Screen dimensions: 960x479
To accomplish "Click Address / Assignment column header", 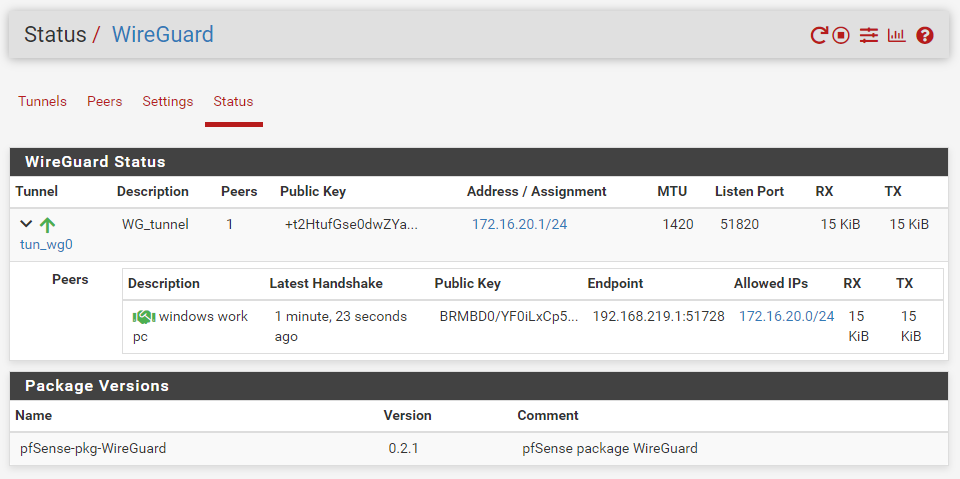I will (x=536, y=191).
